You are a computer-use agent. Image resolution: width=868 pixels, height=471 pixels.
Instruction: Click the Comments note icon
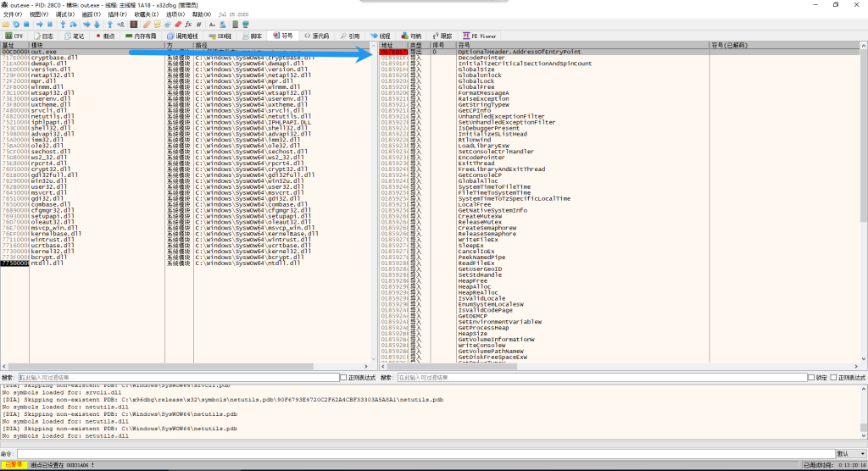157,25
